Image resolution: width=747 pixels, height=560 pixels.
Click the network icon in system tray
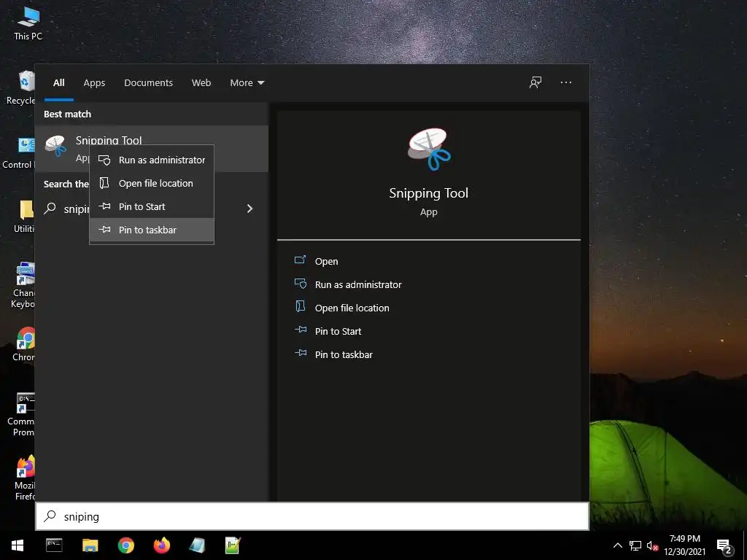[x=635, y=545]
